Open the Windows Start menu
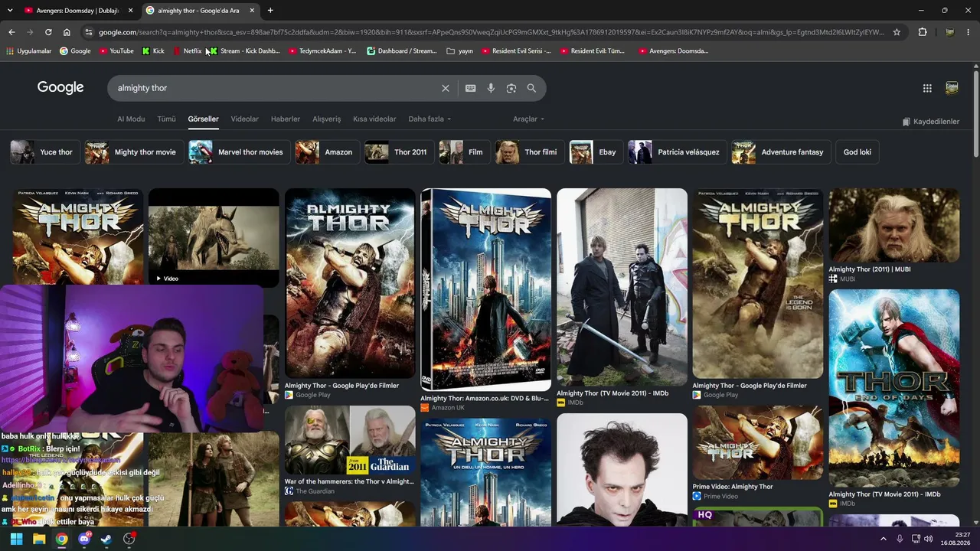 click(x=16, y=539)
